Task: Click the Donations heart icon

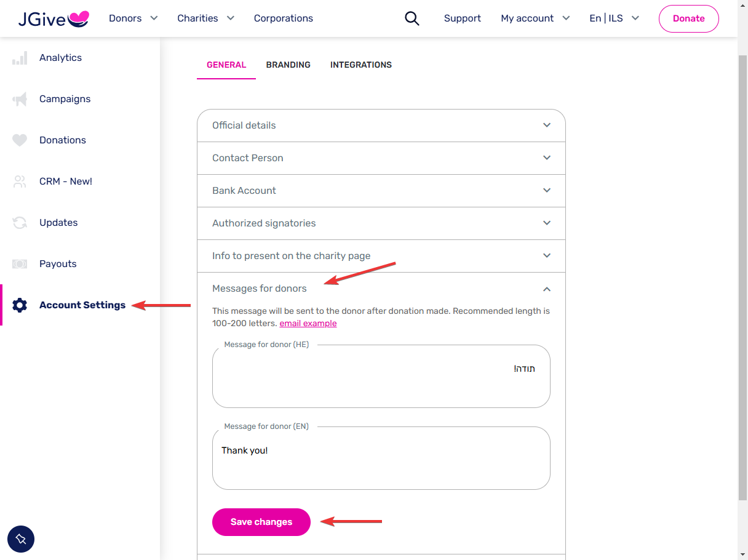Action: pos(20,140)
